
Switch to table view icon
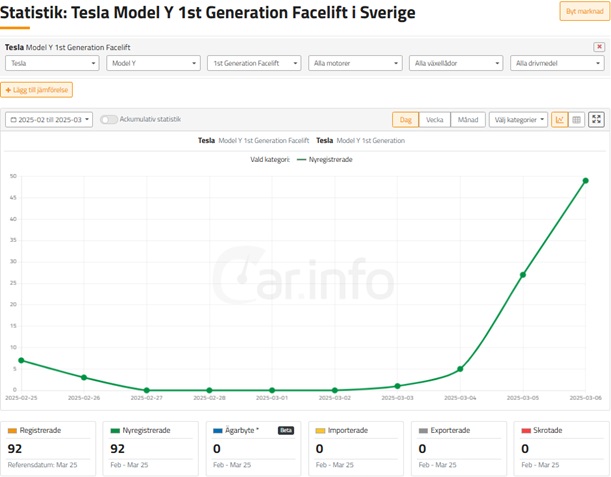click(576, 120)
